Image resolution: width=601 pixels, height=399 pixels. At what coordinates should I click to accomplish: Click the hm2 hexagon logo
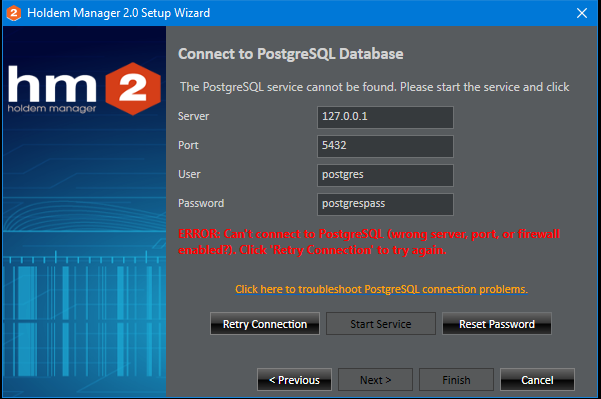click(x=133, y=89)
